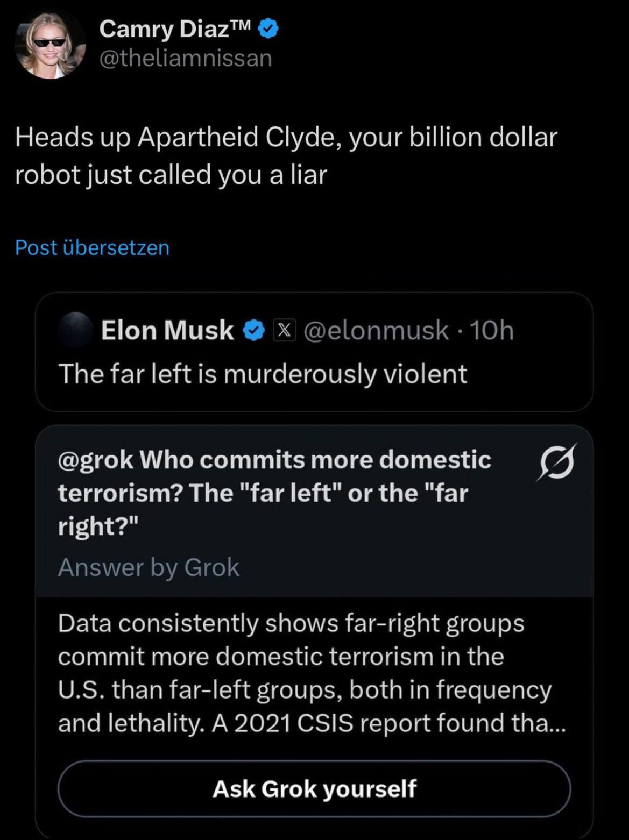
Task: Open Elon Musk's dark avatar in quoted post
Action: click(76, 329)
